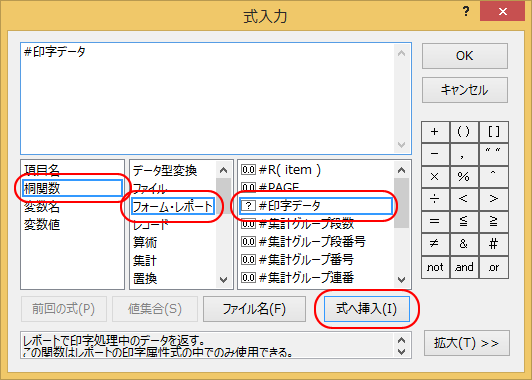Click ファイル名(F) button
This screenshot has height=380, width=532.
click(254, 309)
